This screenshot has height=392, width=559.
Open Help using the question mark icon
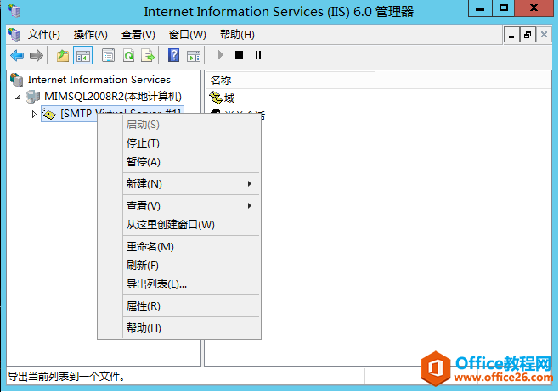click(173, 55)
